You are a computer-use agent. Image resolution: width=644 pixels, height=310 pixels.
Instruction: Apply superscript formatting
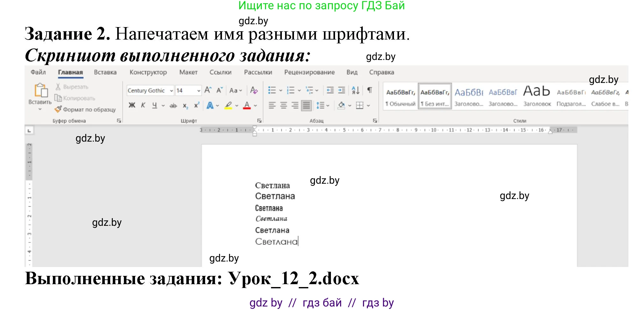tap(197, 105)
